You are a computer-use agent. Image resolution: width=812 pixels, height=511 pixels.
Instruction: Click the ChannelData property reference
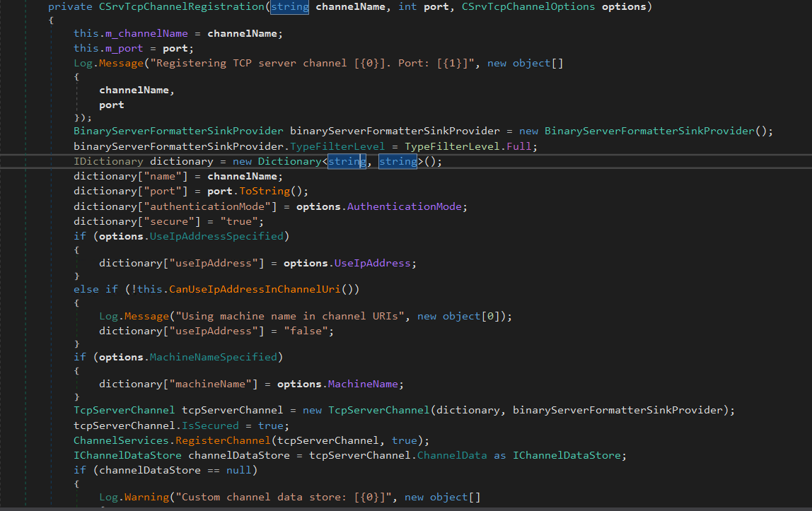(451, 455)
